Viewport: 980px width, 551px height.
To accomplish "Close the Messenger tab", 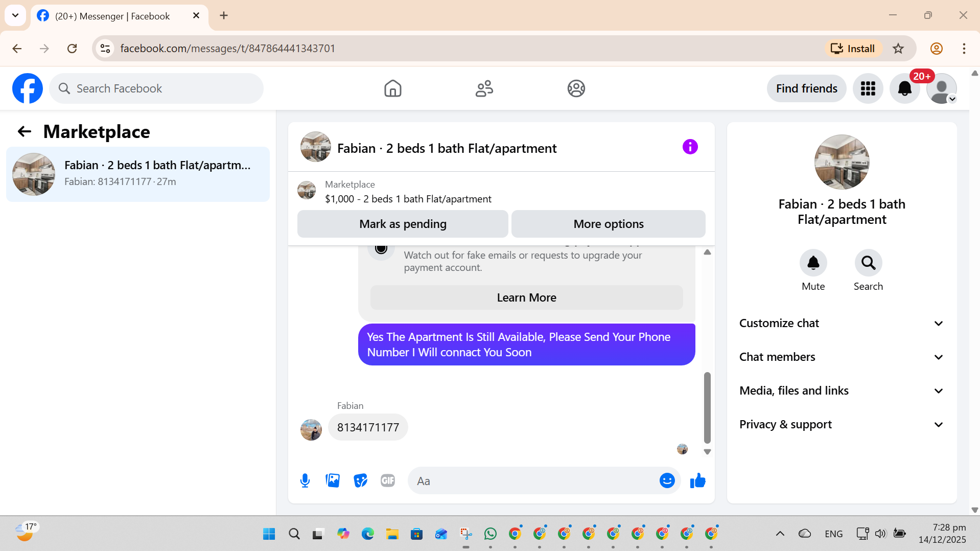I will [196, 16].
